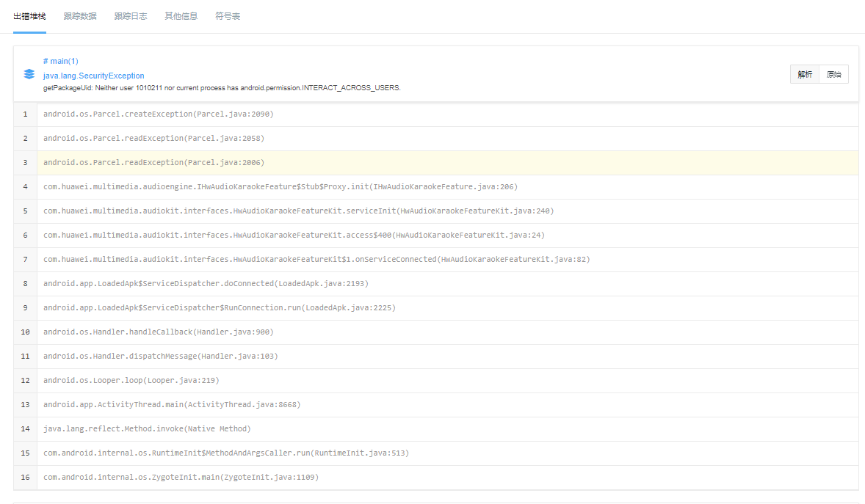The image size is (865, 504).
Task: Select the HwAudioKaraokeFeatureKit$1.onServiceConnected stack line
Action: 447,260
